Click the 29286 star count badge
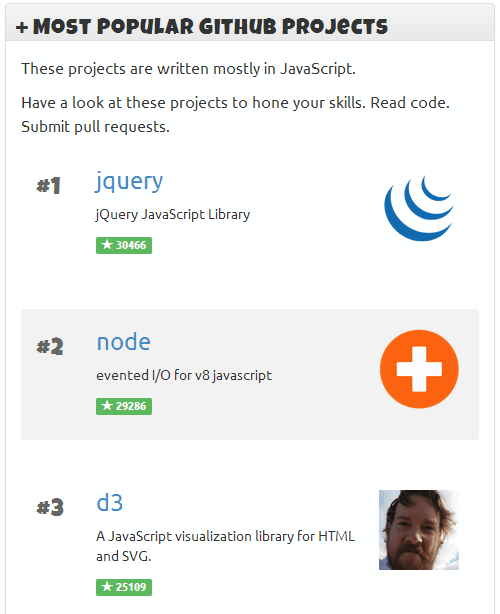The width and height of the screenshot is (500, 614). (124, 406)
